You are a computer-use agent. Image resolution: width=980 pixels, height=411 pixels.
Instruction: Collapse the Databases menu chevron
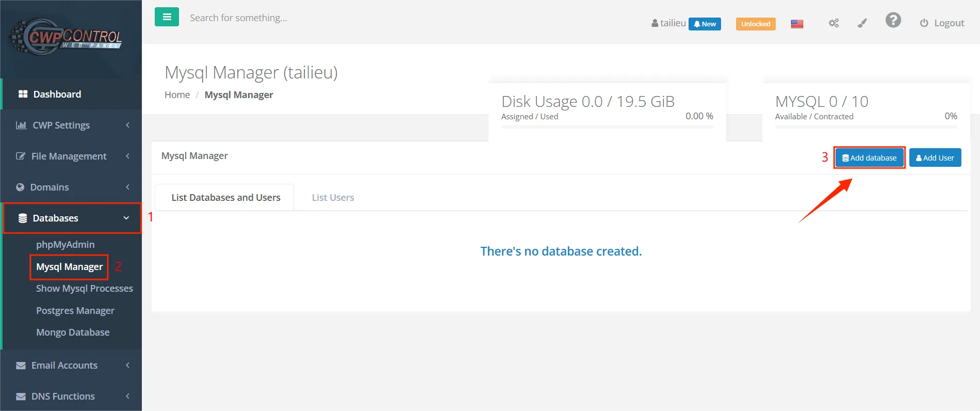point(126,218)
